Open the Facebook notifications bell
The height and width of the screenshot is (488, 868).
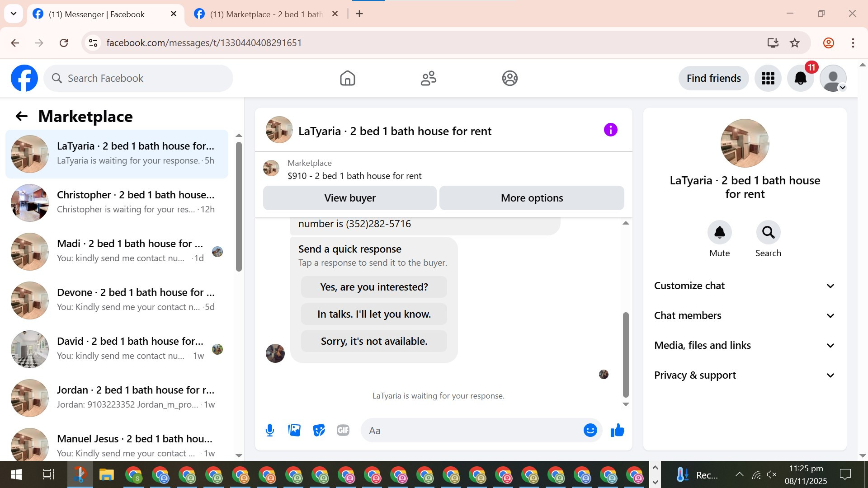tap(800, 78)
